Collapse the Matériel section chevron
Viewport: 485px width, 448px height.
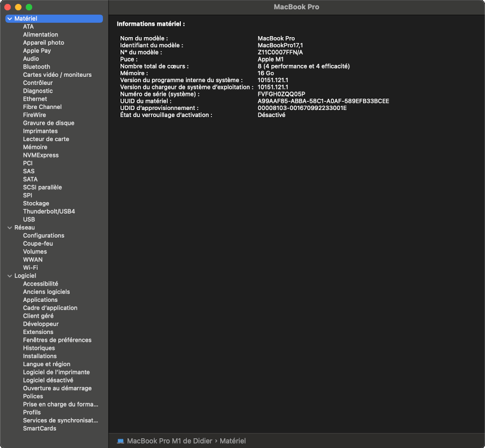pyautogui.click(x=9, y=19)
